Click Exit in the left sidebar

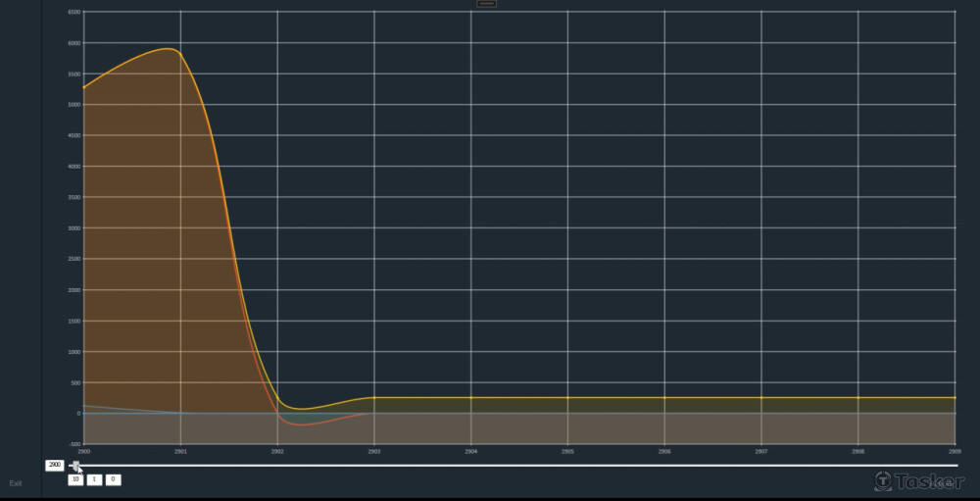[16, 483]
